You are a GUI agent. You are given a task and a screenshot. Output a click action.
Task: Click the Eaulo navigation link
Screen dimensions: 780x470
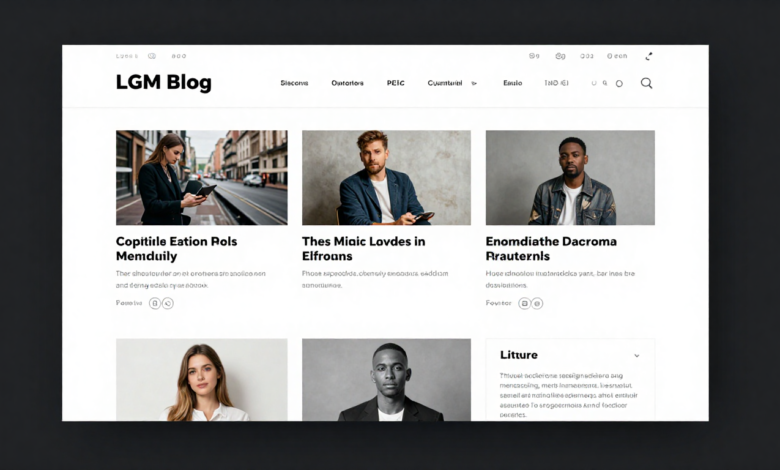(x=512, y=83)
